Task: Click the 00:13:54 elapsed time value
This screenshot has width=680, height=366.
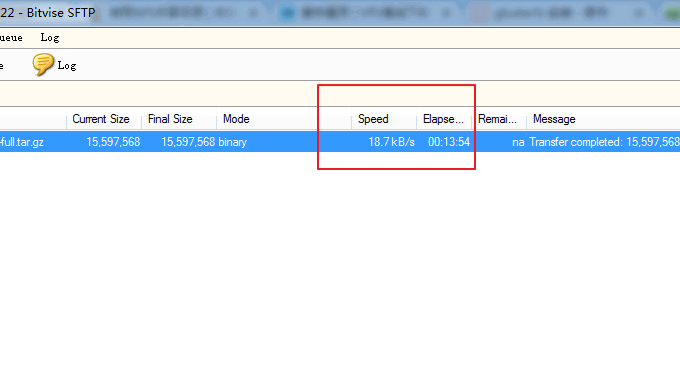Action: [x=449, y=142]
